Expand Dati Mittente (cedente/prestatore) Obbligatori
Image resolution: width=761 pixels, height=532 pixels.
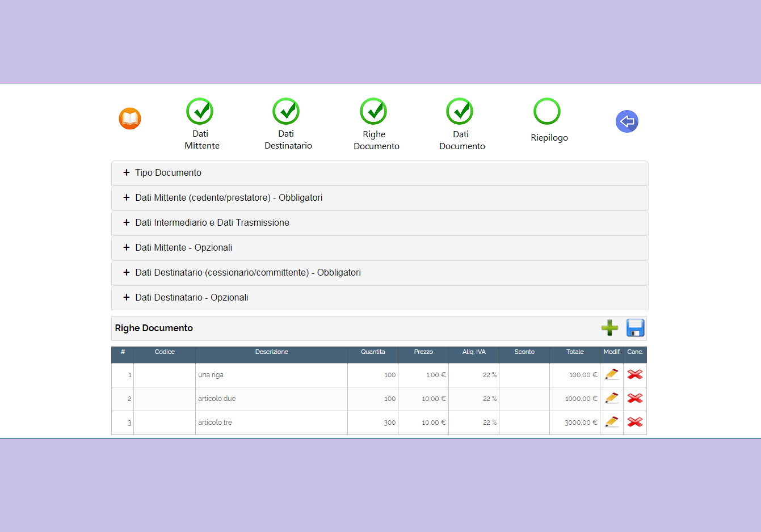click(x=380, y=198)
